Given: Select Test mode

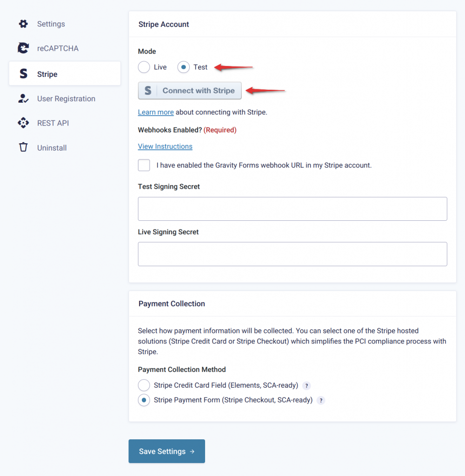Looking at the screenshot, I should pyautogui.click(x=183, y=67).
